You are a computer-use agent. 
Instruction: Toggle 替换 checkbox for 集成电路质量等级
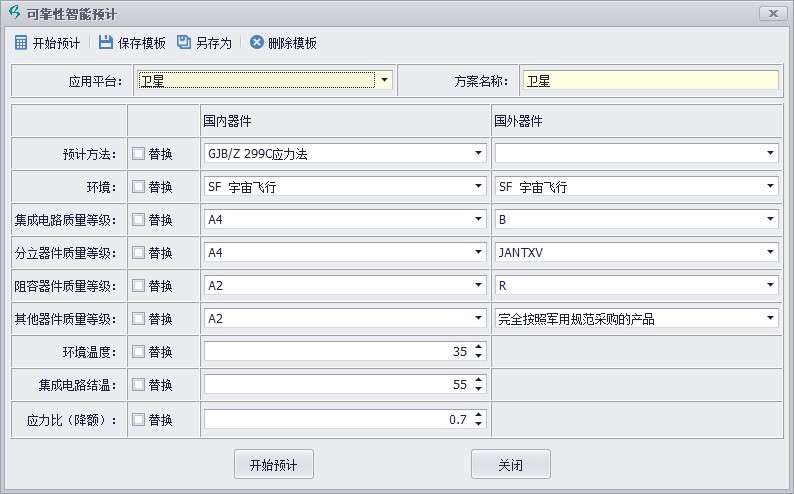(x=139, y=220)
